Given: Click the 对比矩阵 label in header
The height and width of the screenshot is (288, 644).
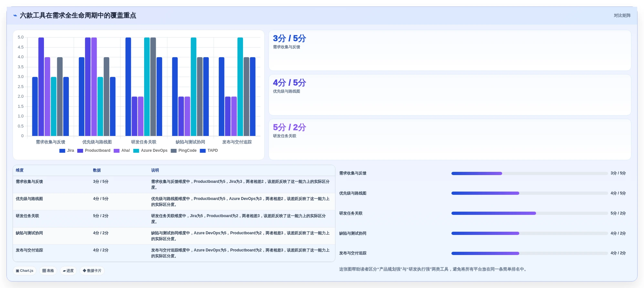Looking at the screenshot, I should 622,16.
